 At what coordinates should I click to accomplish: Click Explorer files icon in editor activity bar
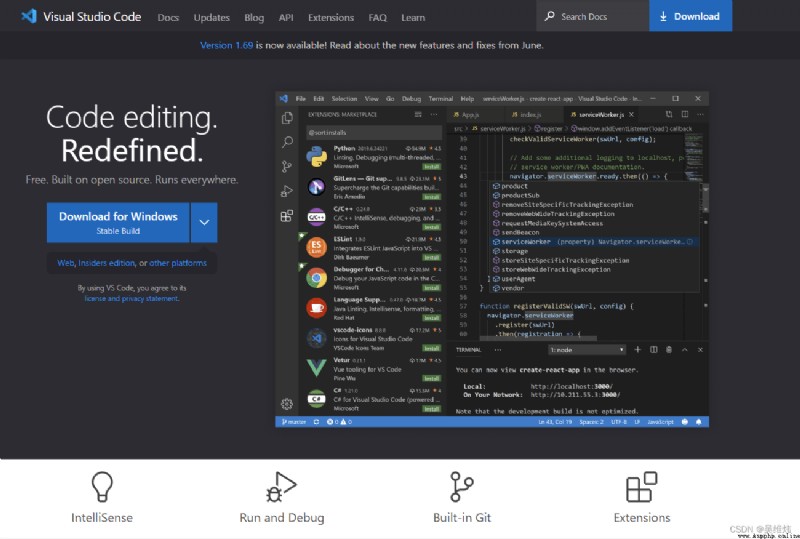[287, 118]
